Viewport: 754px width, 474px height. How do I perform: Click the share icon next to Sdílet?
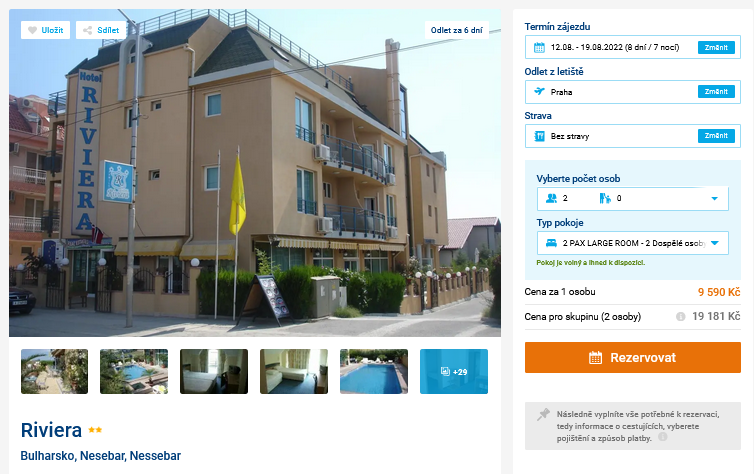point(88,30)
